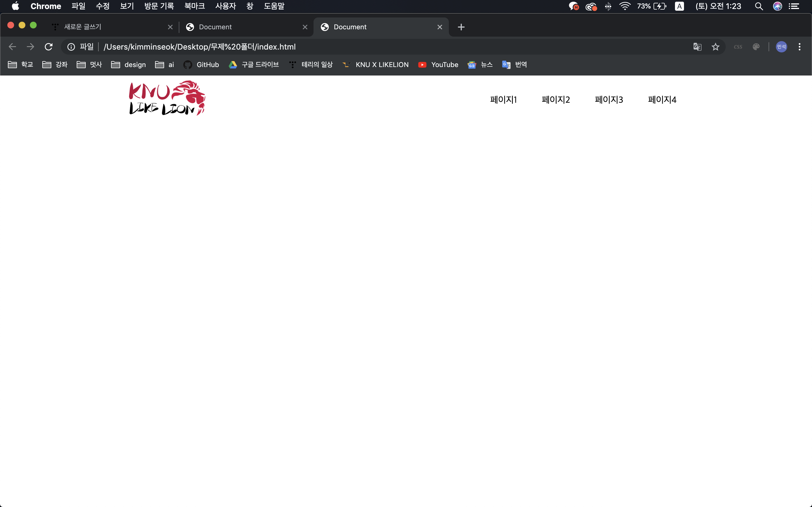Click the CSS extension icon
Screen dimensions: 812x507
click(x=738, y=46)
